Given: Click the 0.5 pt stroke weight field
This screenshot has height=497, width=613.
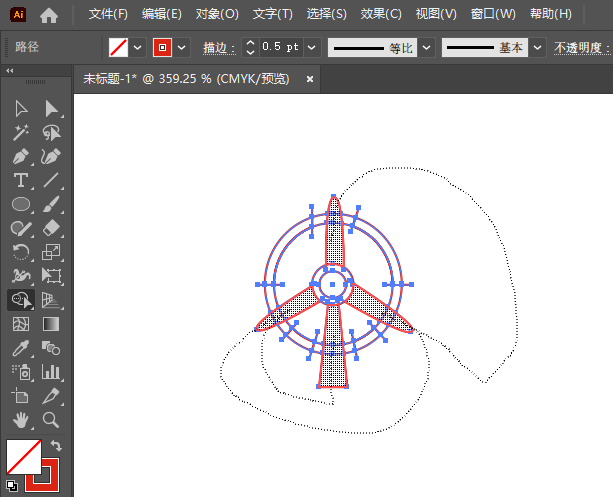Looking at the screenshot, I should click(281, 47).
